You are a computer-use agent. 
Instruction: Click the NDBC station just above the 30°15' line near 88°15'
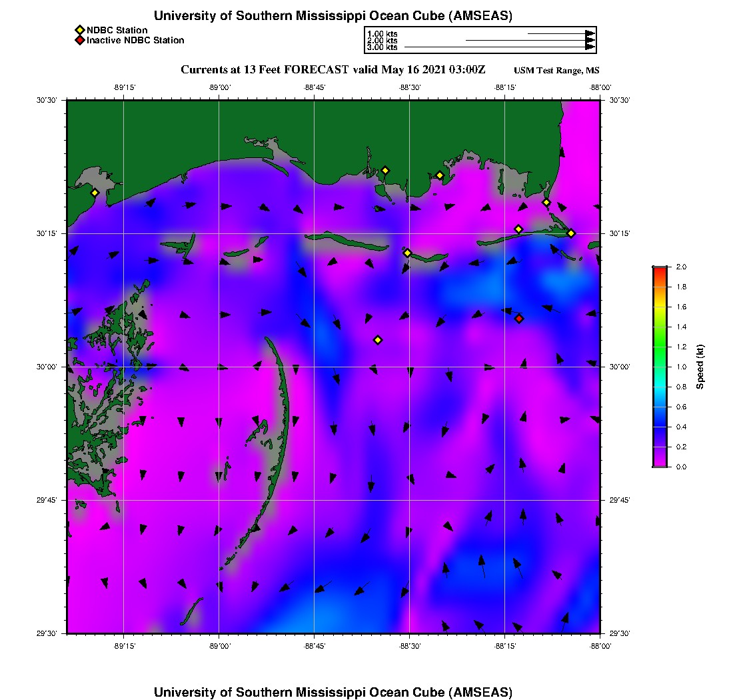tap(518, 229)
